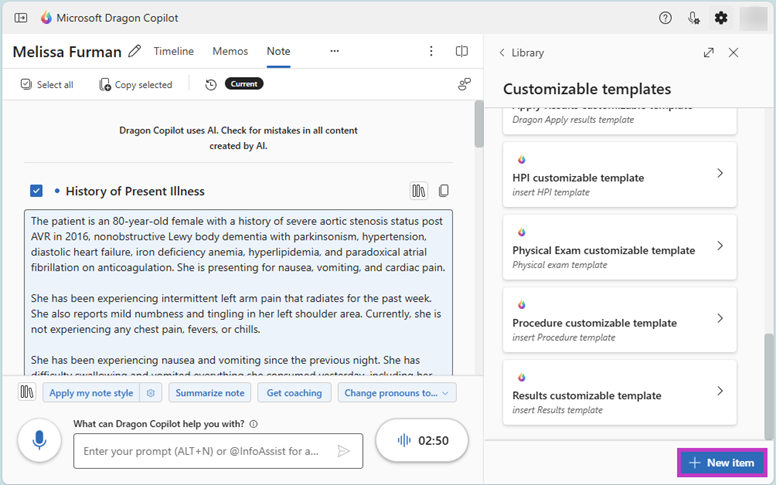Click the Dragon Copilot prompt input field

[205, 451]
